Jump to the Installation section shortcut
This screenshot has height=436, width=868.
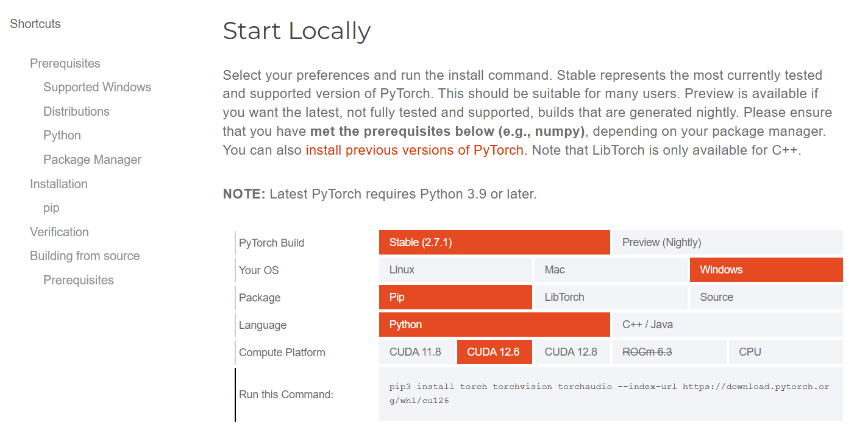pos(59,184)
